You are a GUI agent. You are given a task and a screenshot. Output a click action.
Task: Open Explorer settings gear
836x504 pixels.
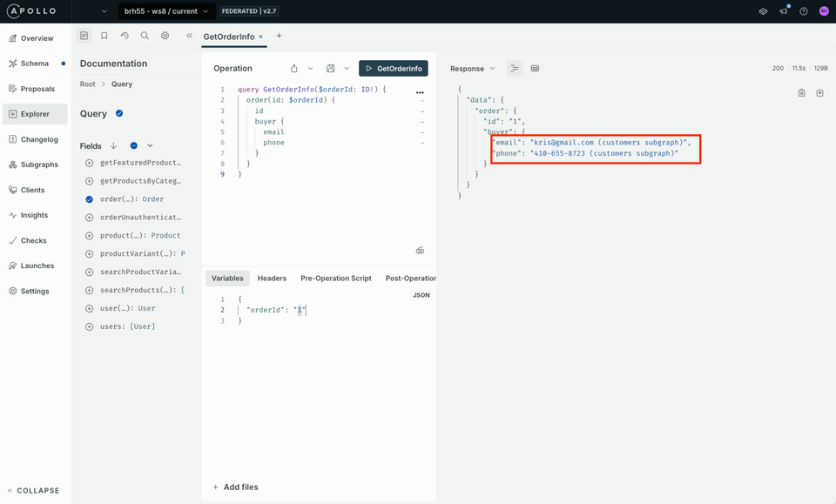164,36
